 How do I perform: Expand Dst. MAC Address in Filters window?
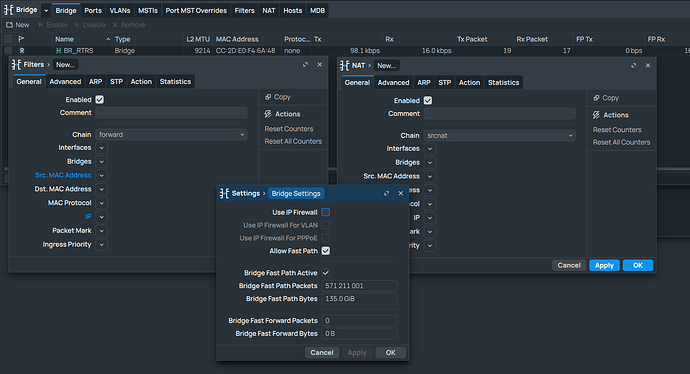point(102,189)
